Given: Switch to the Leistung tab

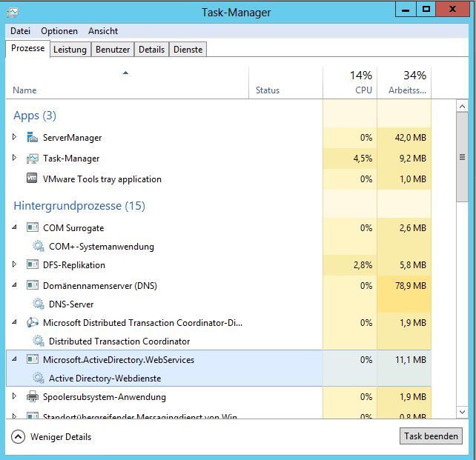Looking at the screenshot, I should 70,50.
